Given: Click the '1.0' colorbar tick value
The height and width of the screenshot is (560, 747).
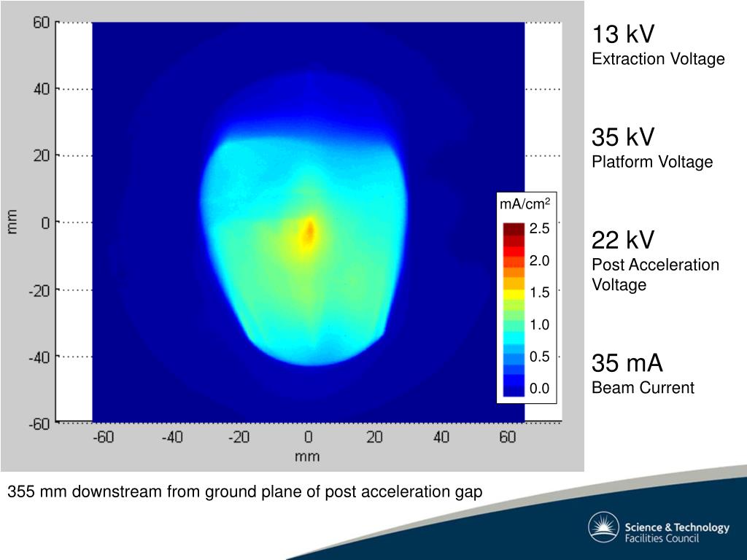Looking at the screenshot, I should pyautogui.click(x=539, y=324).
